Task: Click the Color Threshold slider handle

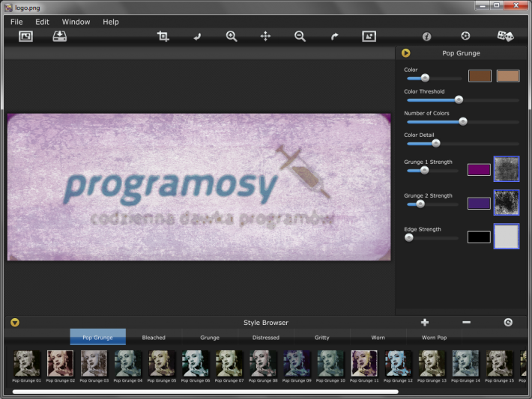Action: (x=459, y=100)
